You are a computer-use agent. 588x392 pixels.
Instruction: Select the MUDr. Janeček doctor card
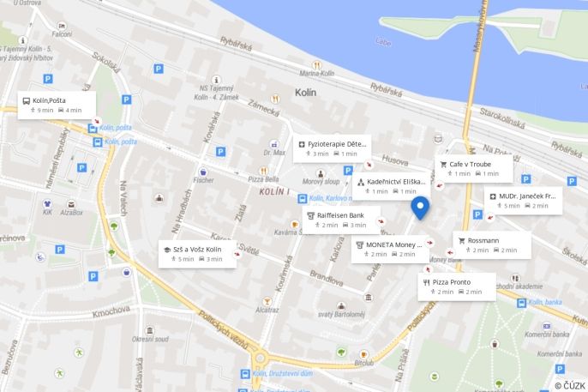point(523,201)
